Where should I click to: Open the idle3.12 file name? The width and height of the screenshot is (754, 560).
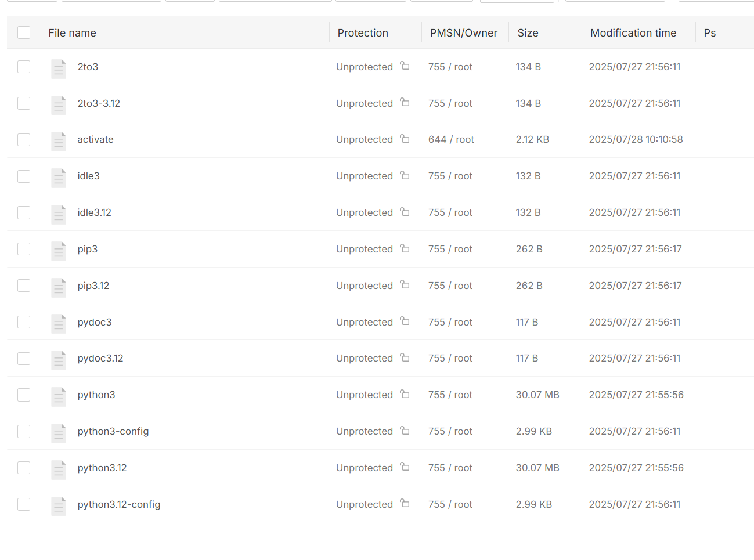click(x=94, y=212)
